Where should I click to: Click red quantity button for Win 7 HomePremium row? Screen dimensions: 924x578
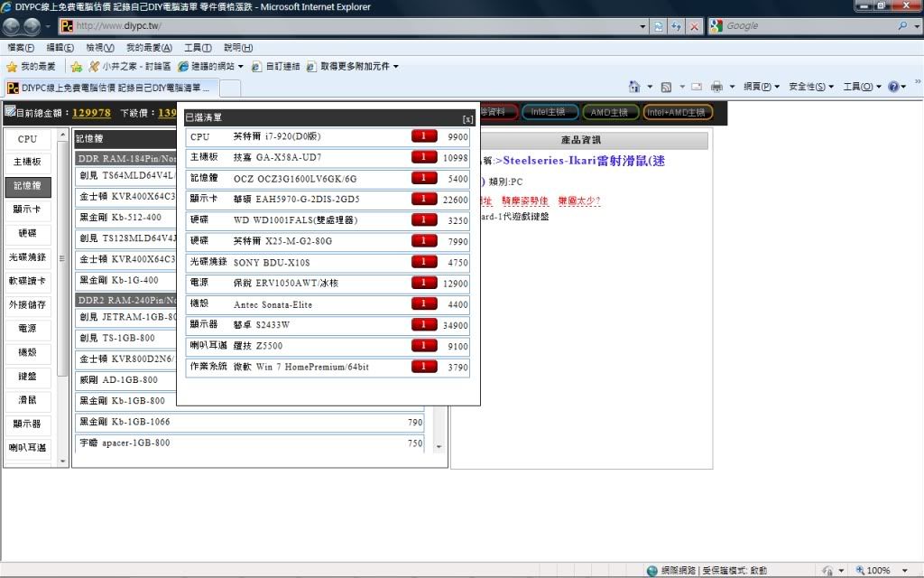[424, 367]
